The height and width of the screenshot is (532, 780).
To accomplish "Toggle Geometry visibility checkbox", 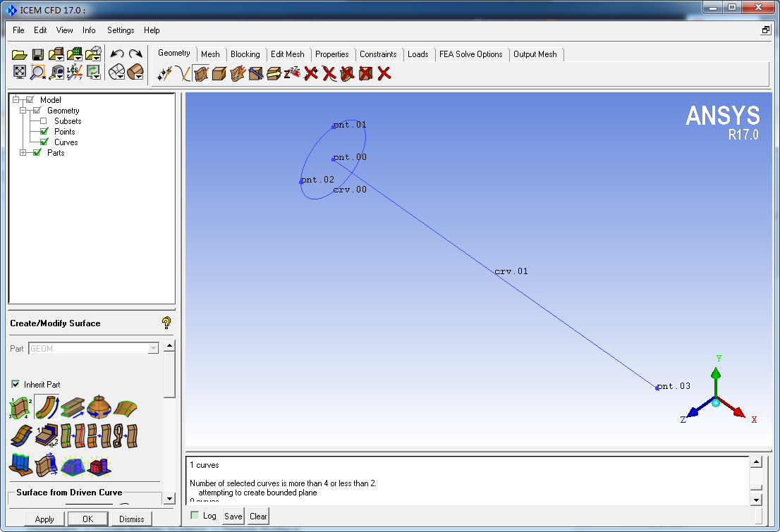I will pyautogui.click(x=37, y=111).
